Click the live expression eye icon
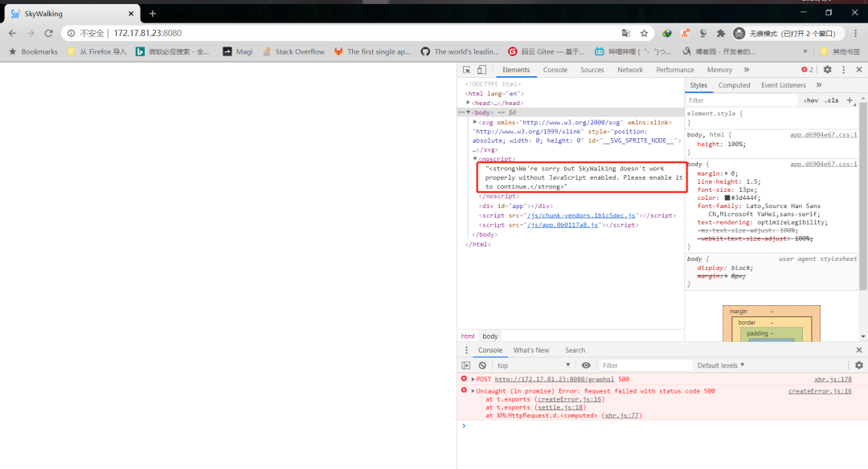This screenshot has height=469, width=868. click(586, 365)
